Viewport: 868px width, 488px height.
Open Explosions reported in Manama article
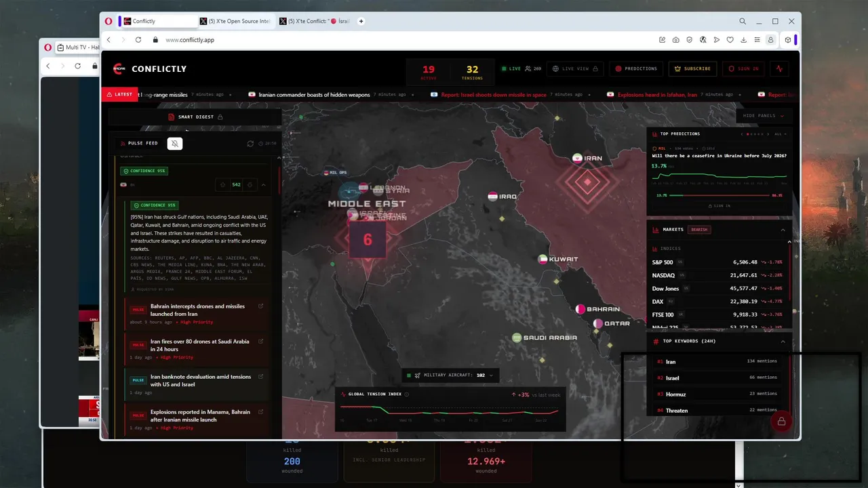click(200, 415)
